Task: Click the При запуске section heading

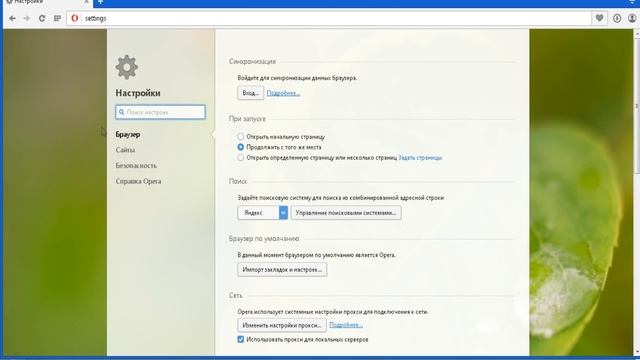Action: pos(247,119)
